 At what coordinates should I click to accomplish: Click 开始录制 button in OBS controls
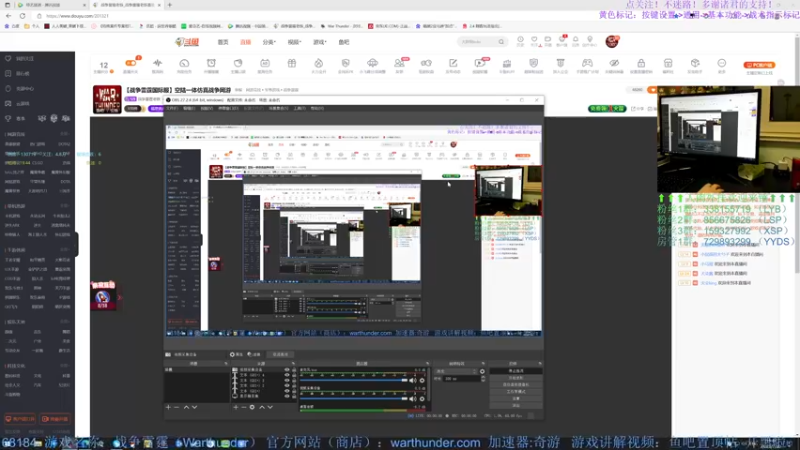click(516, 378)
